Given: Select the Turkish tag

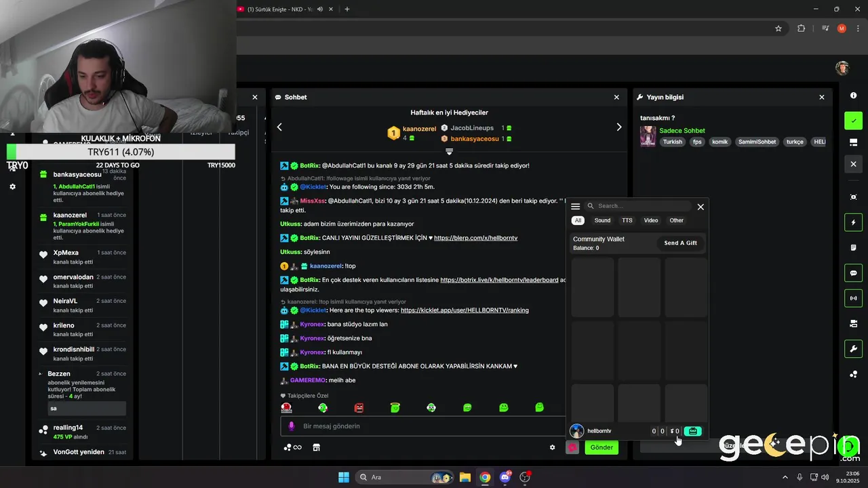Looking at the screenshot, I should tap(673, 142).
